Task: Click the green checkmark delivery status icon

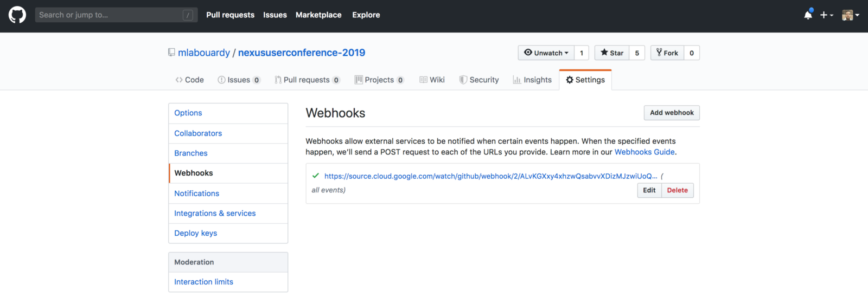Action: point(316,176)
